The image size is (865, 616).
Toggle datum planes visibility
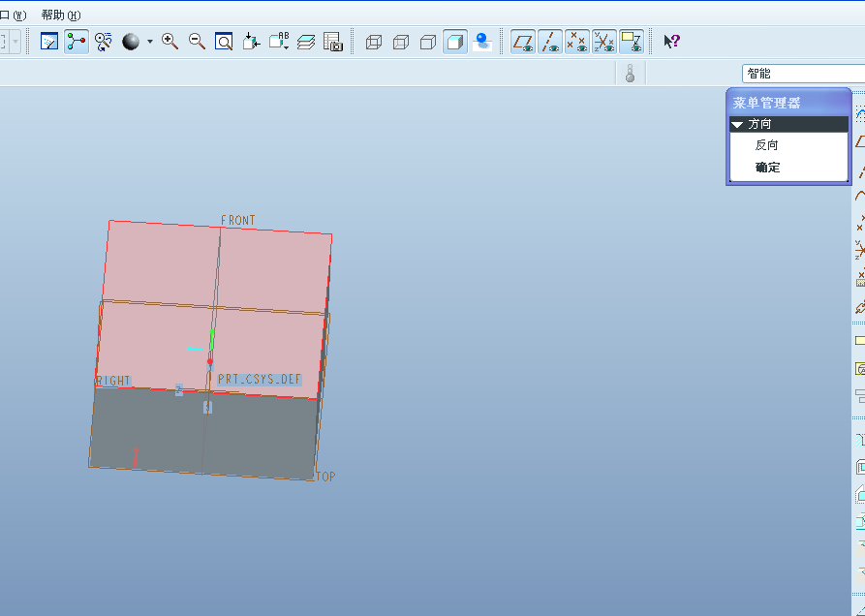pos(523,42)
